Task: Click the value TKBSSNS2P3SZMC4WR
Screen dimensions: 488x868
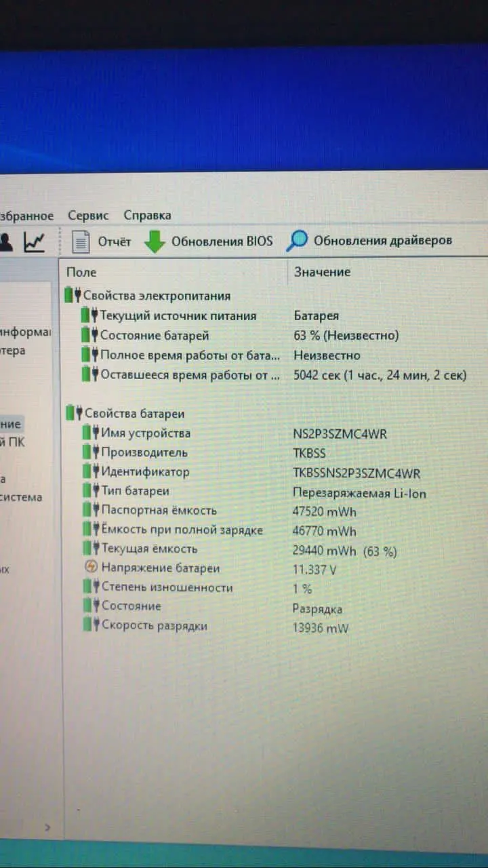Action: coord(357,473)
